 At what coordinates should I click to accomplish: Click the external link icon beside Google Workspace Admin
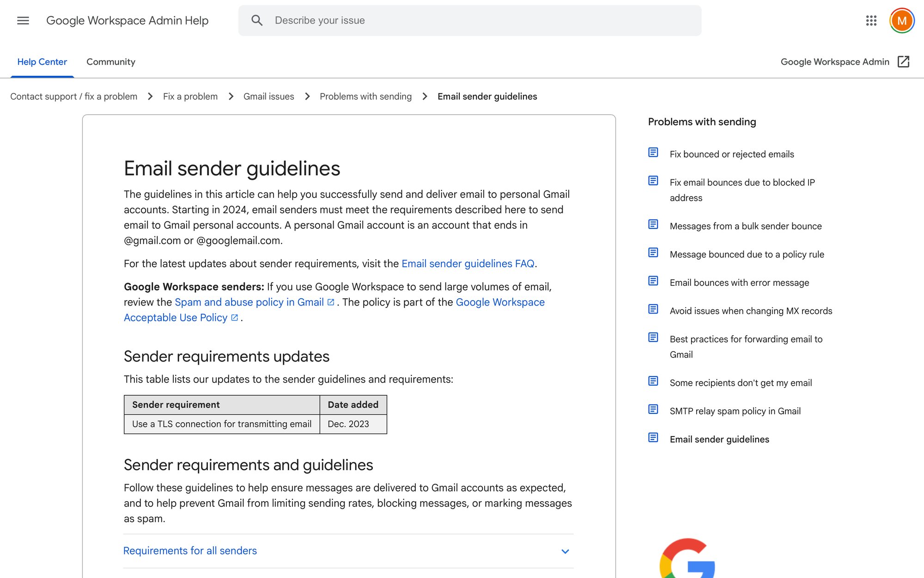point(905,61)
